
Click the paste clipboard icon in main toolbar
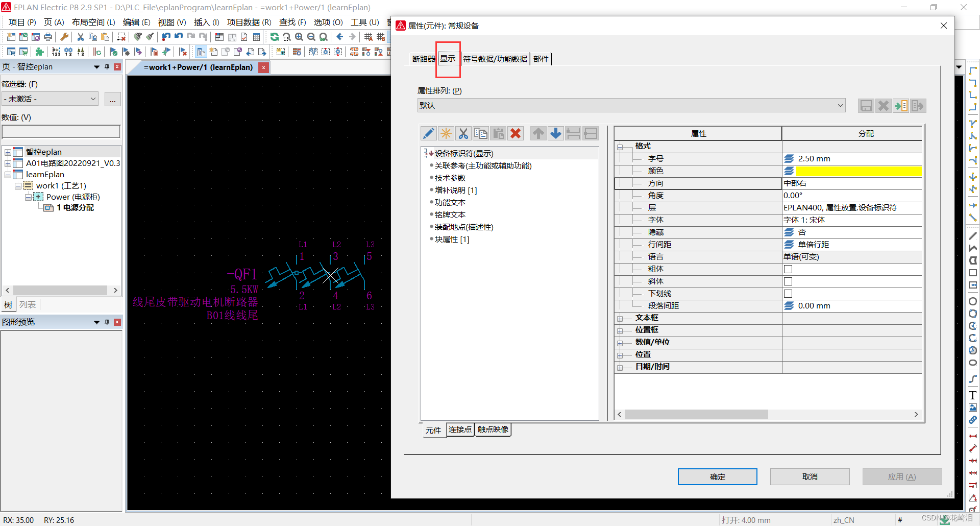105,37
